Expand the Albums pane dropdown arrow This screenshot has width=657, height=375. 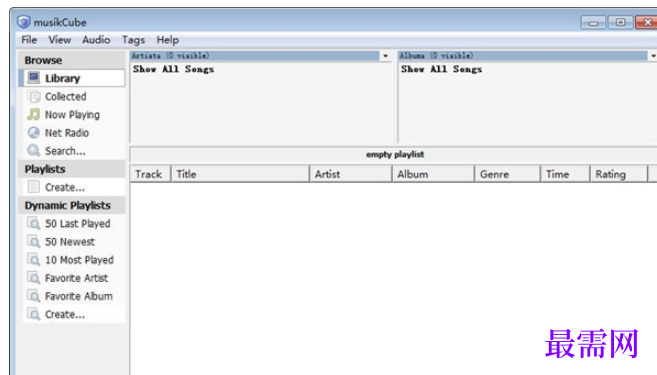point(653,56)
